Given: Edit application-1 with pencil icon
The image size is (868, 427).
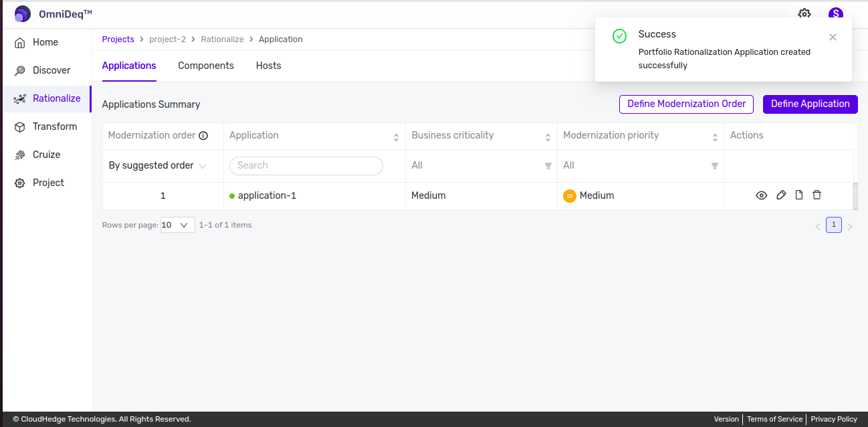Looking at the screenshot, I should [x=781, y=195].
